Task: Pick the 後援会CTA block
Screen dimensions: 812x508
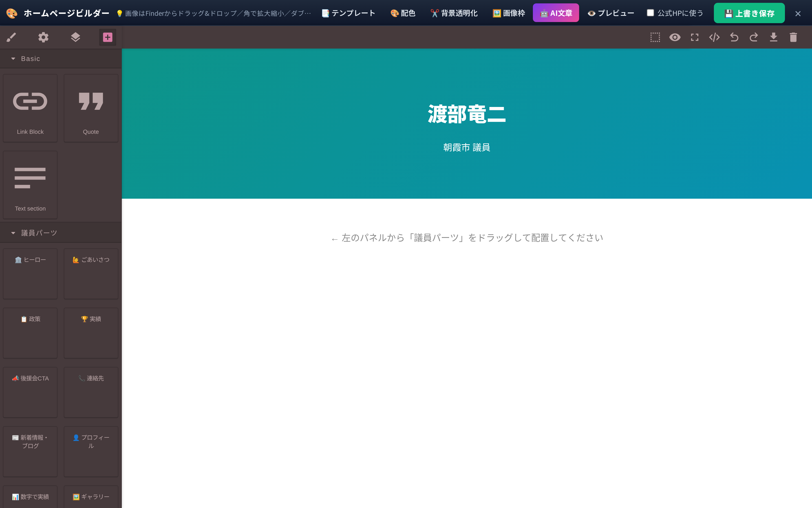Action: point(30,392)
